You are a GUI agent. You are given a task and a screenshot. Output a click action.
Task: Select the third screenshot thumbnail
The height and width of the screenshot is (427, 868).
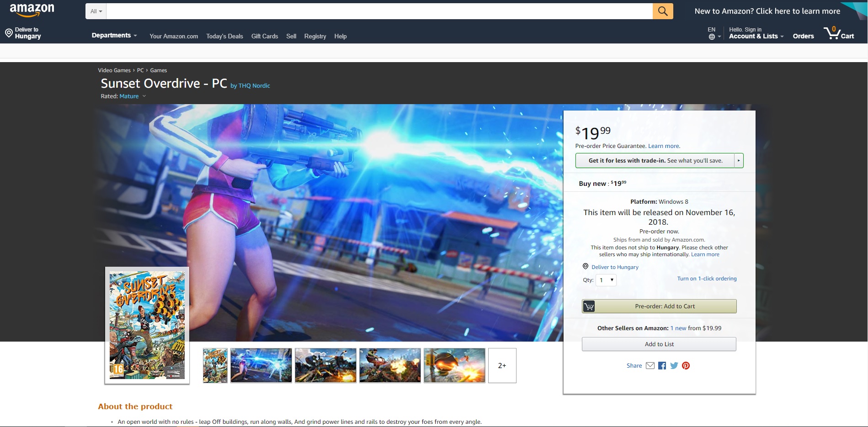325,365
